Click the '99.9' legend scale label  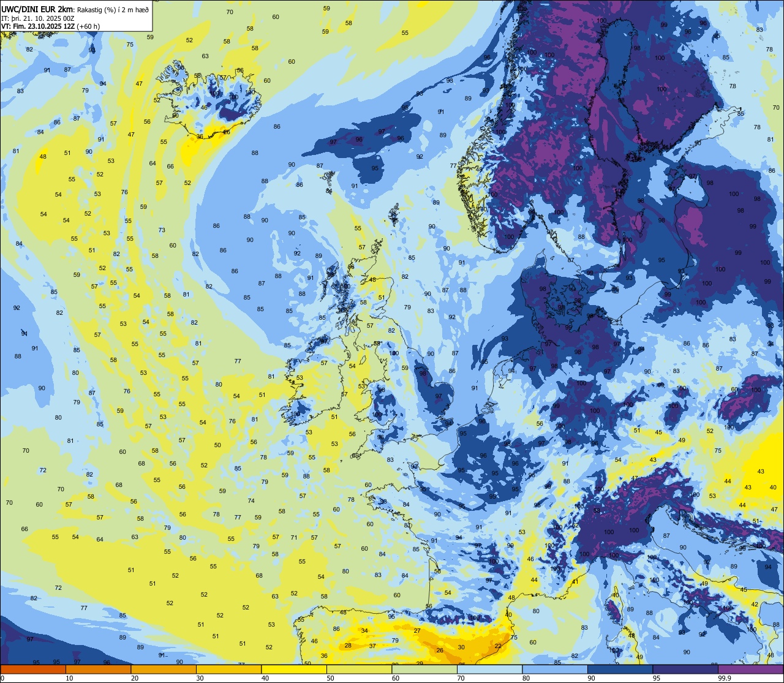click(725, 678)
